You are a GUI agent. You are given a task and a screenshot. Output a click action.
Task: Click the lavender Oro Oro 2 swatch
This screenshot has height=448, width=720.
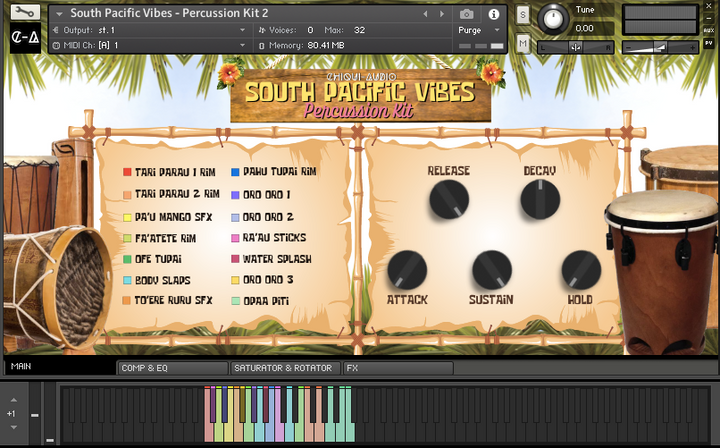(x=235, y=218)
